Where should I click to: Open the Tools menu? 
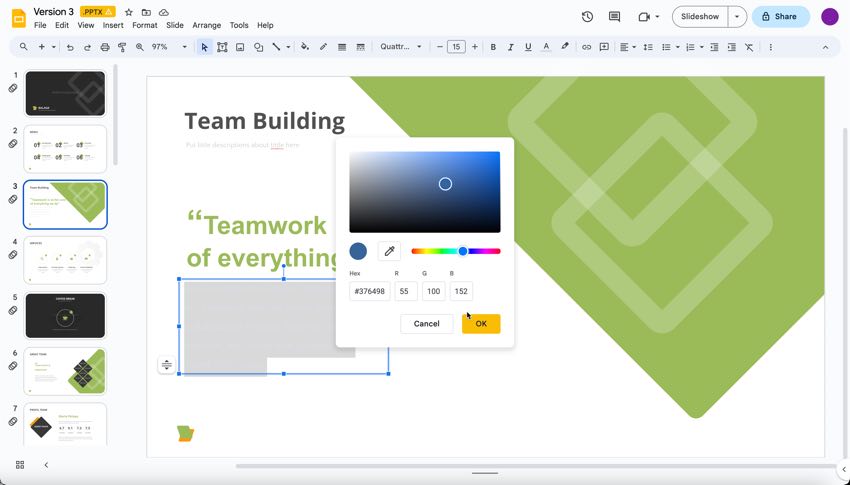239,25
